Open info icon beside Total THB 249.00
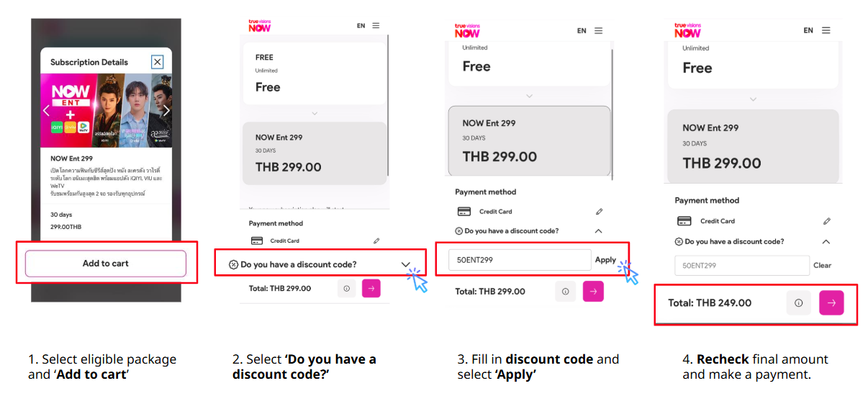The image size is (868, 409). 798,303
